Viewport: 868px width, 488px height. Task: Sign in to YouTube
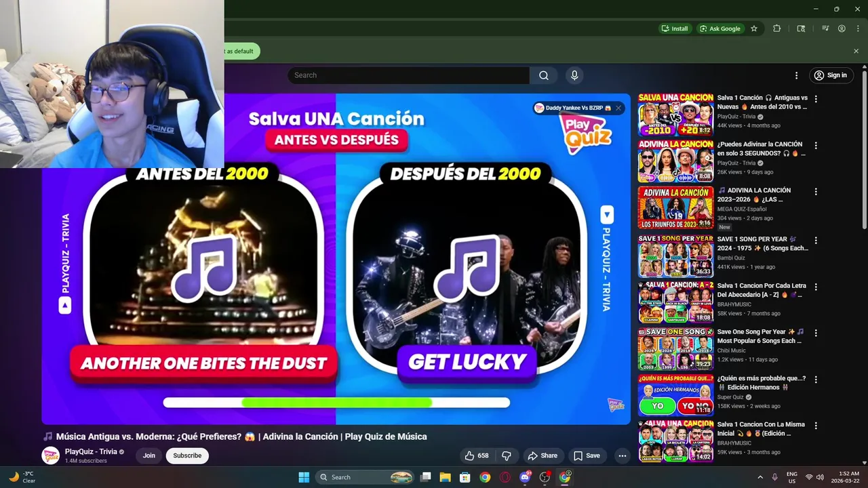point(831,75)
